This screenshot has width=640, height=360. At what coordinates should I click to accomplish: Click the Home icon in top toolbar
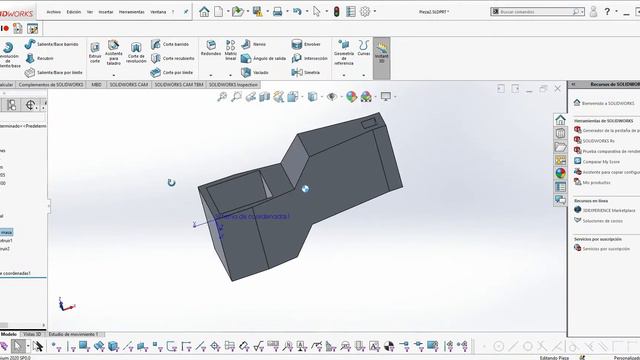pos(204,12)
